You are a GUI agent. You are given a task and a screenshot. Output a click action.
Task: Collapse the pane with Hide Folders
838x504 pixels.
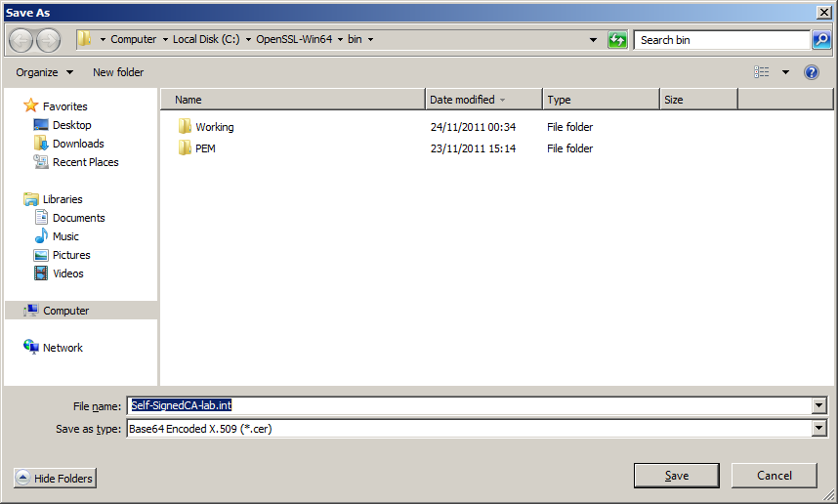coord(56,478)
